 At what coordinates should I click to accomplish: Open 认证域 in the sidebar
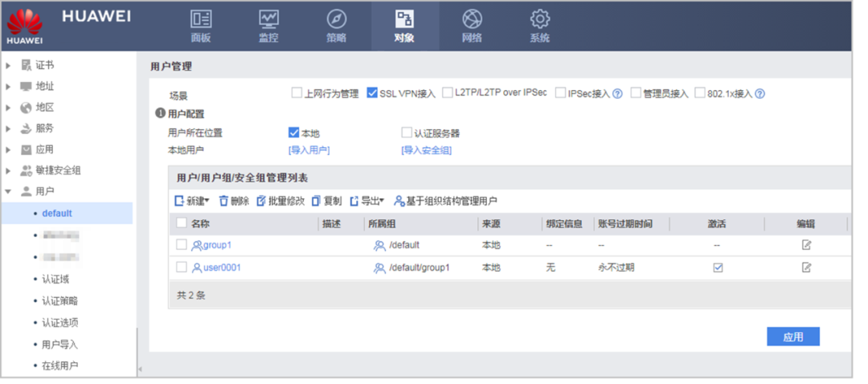pyautogui.click(x=55, y=280)
